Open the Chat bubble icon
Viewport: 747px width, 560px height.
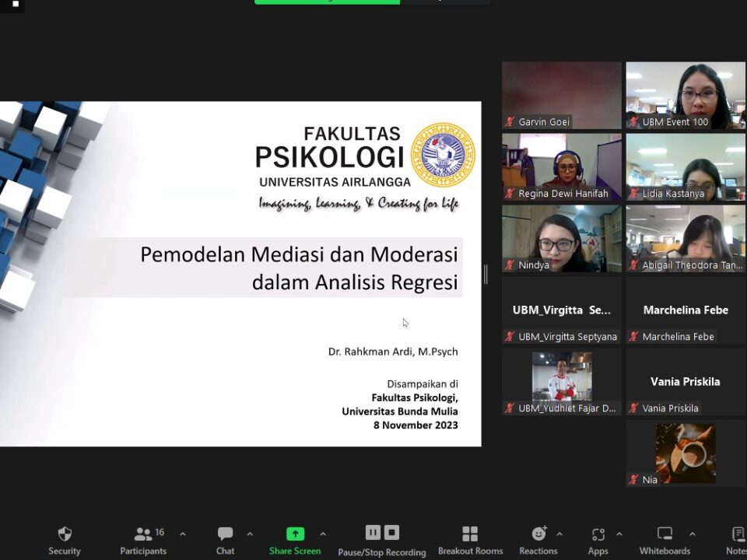[225, 534]
